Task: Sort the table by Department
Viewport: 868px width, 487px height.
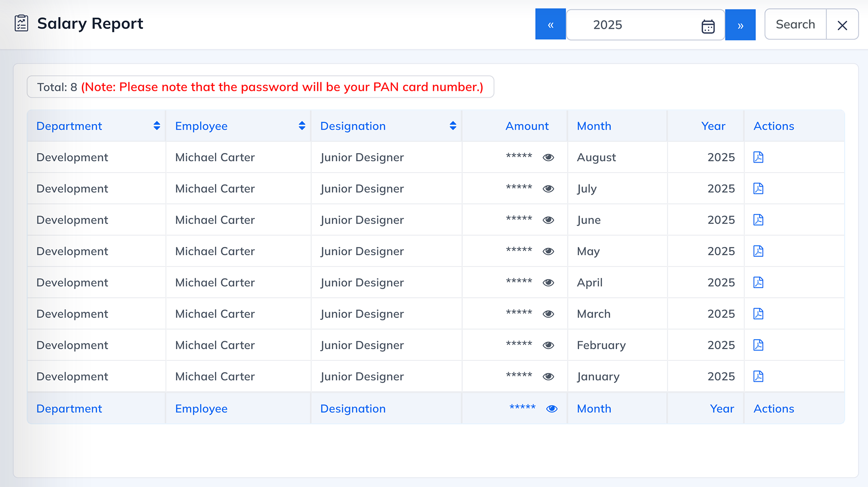Action: click(157, 126)
